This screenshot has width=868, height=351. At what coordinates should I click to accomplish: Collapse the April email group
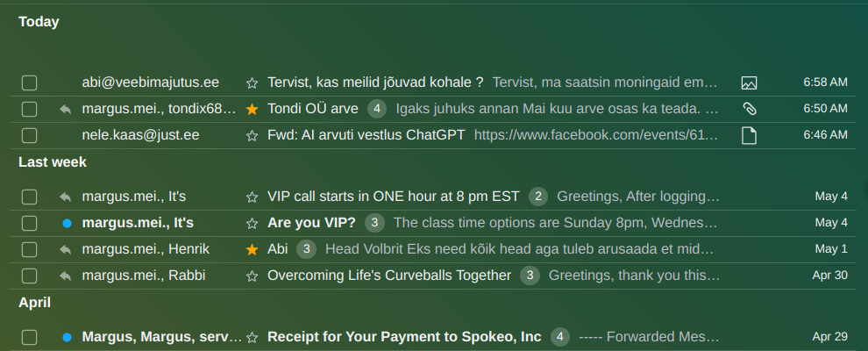[x=35, y=303]
